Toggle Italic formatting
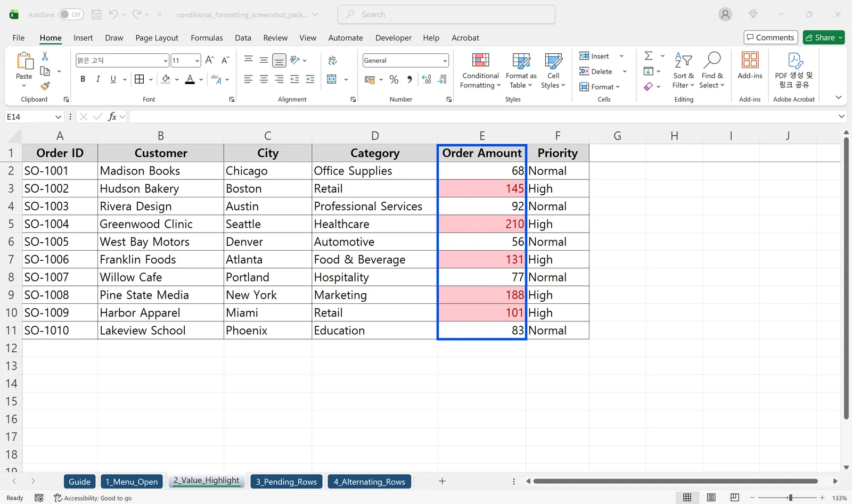This screenshot has height=504, width=852. tap(98, 79)
